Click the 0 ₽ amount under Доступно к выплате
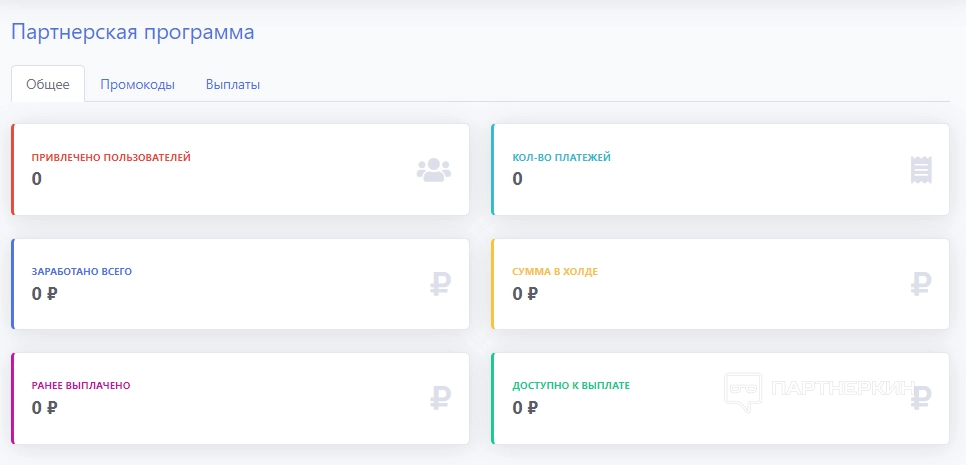This screenshot has height=465, width=966. coord(525,408)
